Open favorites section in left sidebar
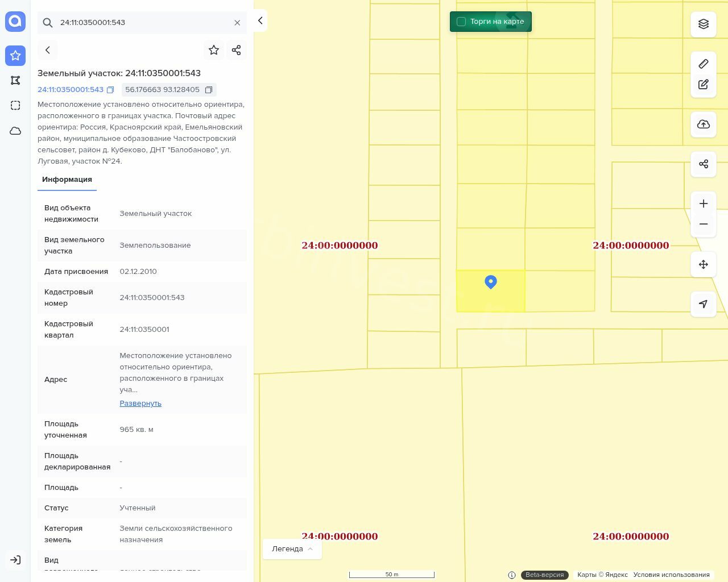This screenshot has width=728, height=582. [x=15, y=56]
